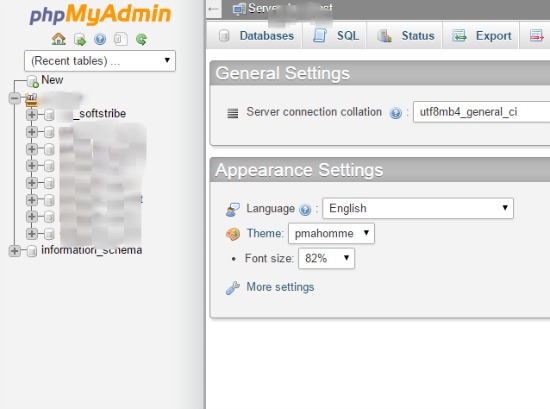Click database icon beside information_schema
The height and width of the screenshot is (409, 550).
click(x=32, y=251)
